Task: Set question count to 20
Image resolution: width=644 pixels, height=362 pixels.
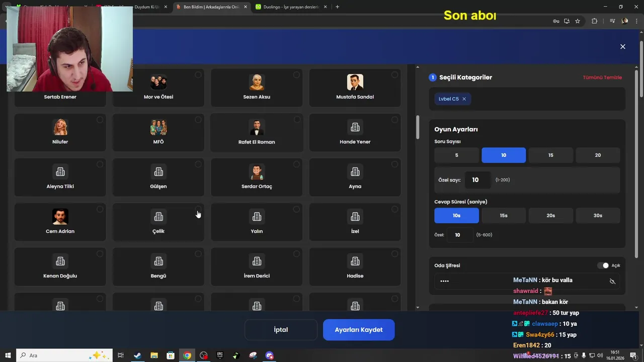Action: [x=598, y=155]
